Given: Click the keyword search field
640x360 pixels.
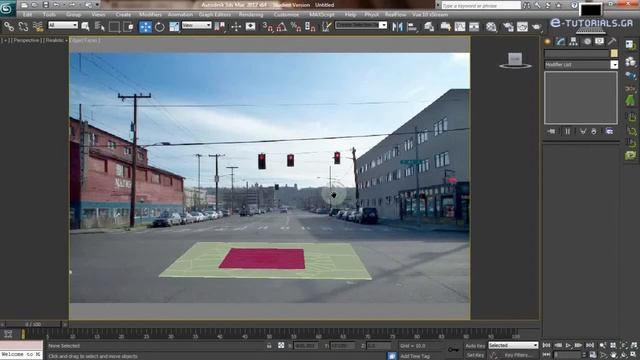Looking at the screenshot, I should point(481,6).
